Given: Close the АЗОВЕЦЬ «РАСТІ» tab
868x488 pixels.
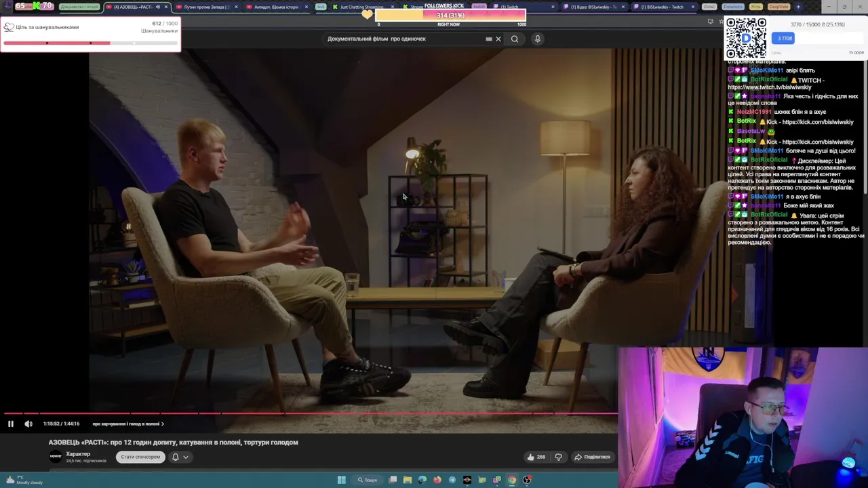Looking at the screenshot, I should tap(165, 7).
